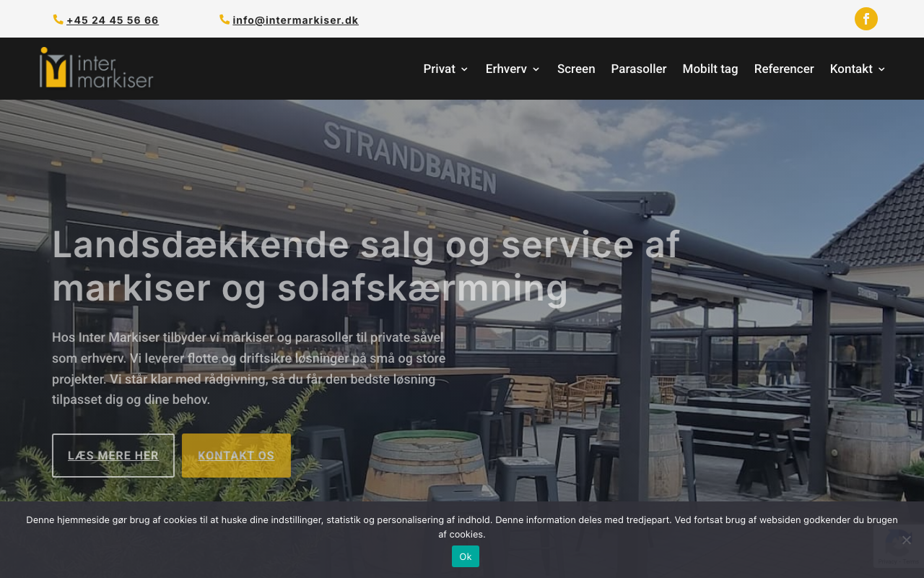Call the +45 24 45 56 66 link
The image size is (924, 578).
tap(113, 20)
